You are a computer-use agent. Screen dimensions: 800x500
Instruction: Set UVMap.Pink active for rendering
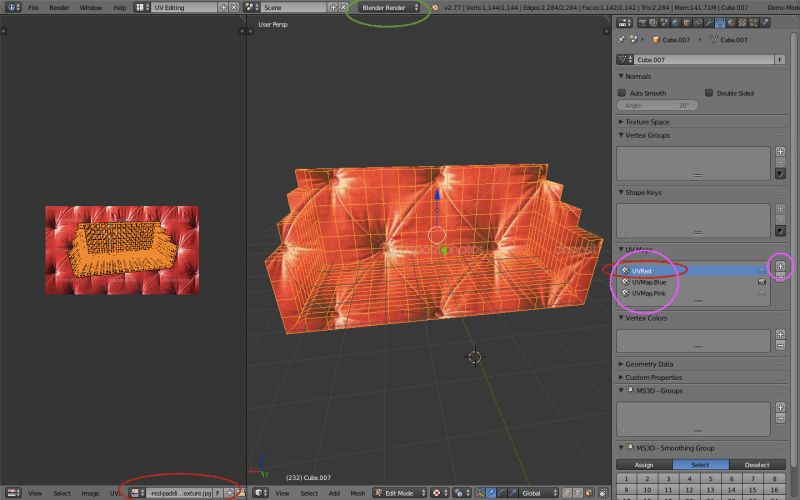point(761,293)
